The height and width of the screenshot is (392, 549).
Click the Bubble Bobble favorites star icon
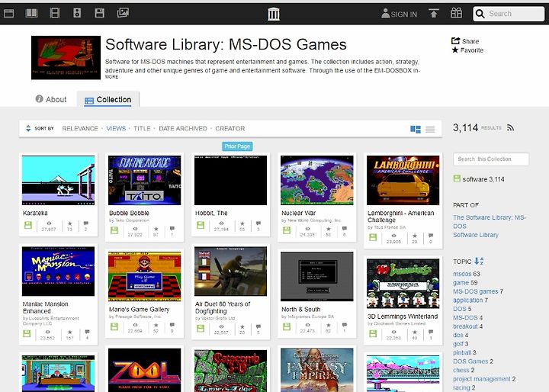pyautogui.click(x=156, y=228)
